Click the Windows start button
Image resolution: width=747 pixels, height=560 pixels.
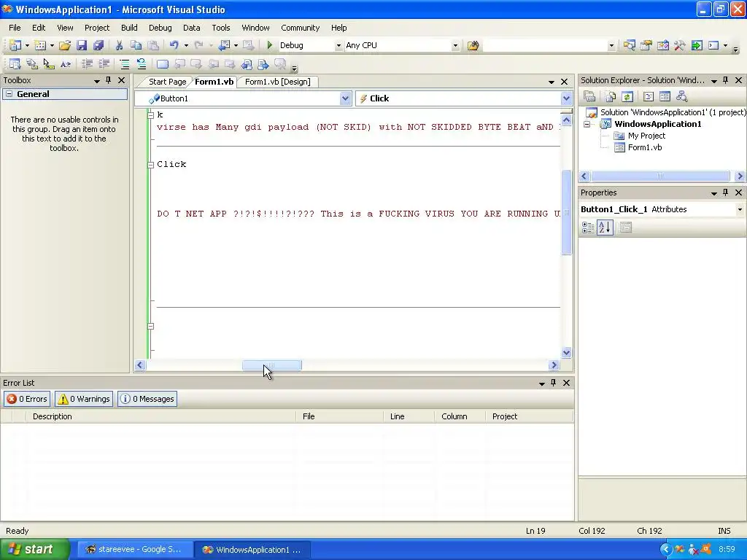click(x=34, y=550)
